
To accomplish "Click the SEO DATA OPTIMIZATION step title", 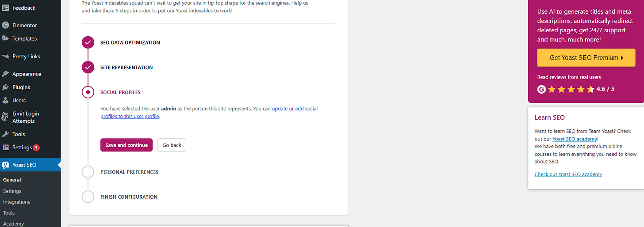I will (x=130, y=42).
